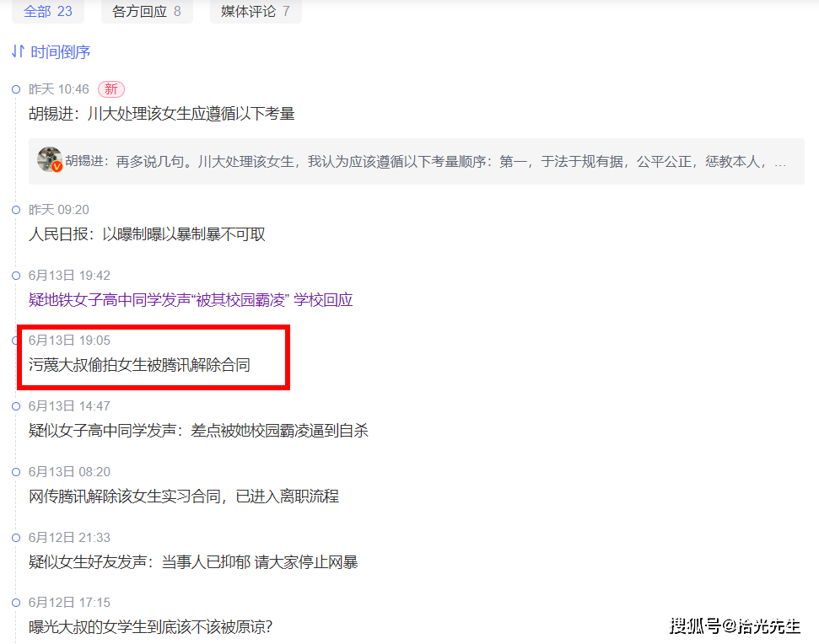
Task: Switch to 各方回应 8 tab
Action: (x=147, y=11)
